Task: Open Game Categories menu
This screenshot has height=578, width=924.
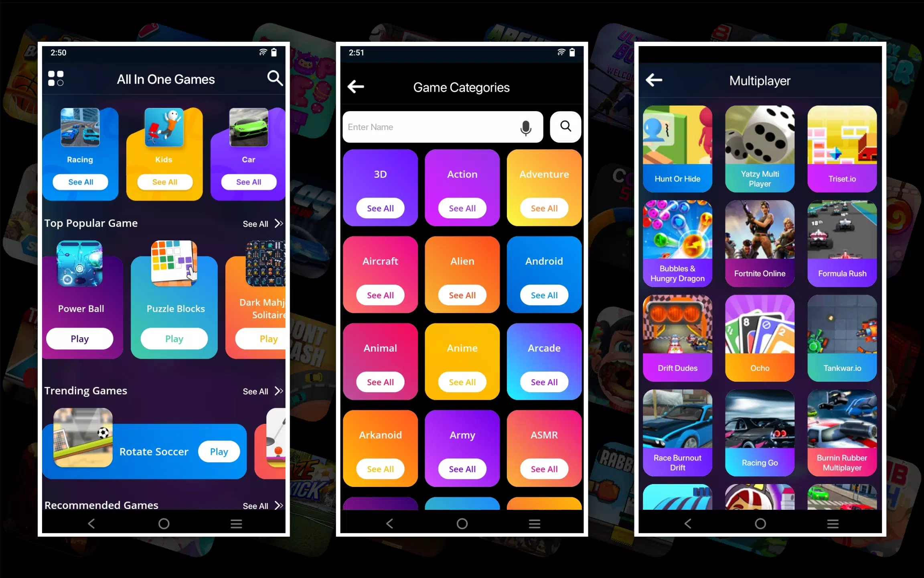Action: click(56, 79)
